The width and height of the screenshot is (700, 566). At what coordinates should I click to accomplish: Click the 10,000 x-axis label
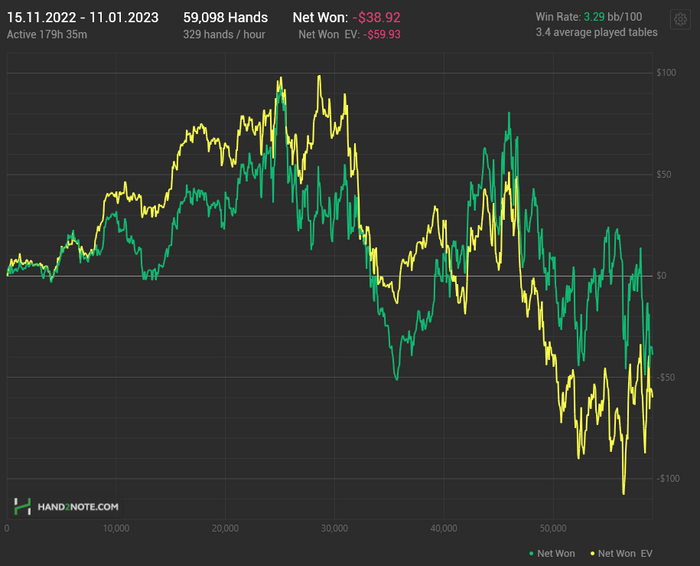[x=116, y=529]
